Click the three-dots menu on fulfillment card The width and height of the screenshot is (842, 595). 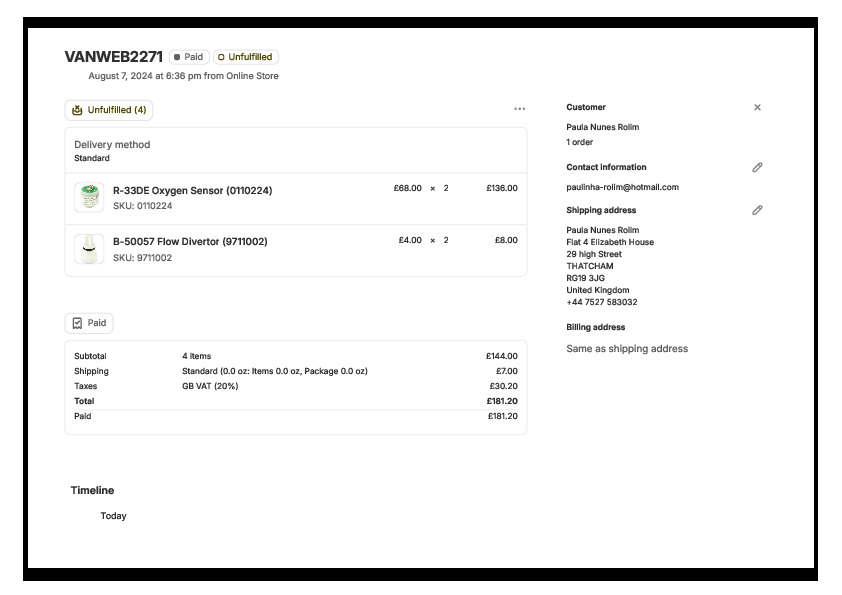(x=519, y=109)
